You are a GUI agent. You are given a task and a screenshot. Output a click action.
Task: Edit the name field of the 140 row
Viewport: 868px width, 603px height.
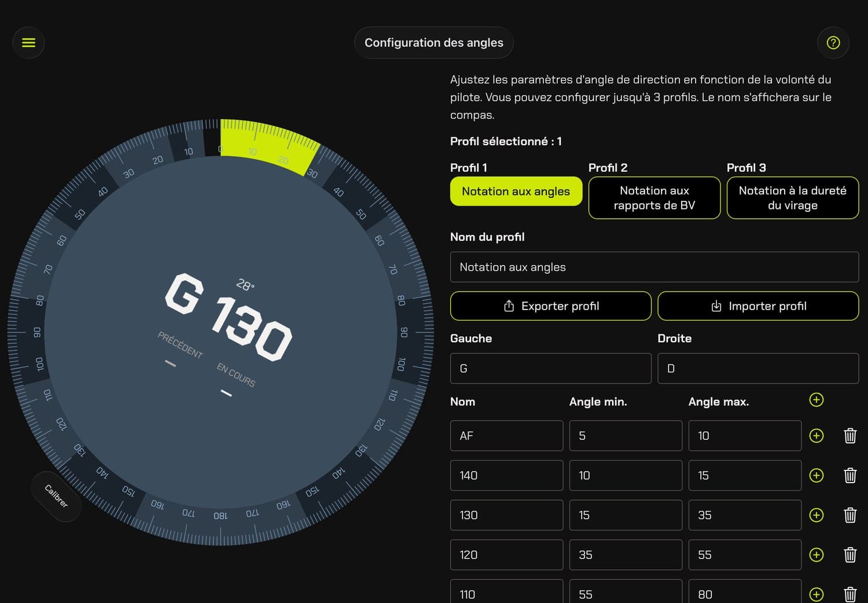click(x=506, y=476)
